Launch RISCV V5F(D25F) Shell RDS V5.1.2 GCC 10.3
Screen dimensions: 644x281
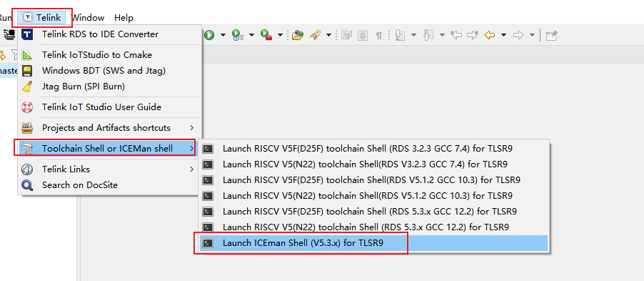pos(373,179)
